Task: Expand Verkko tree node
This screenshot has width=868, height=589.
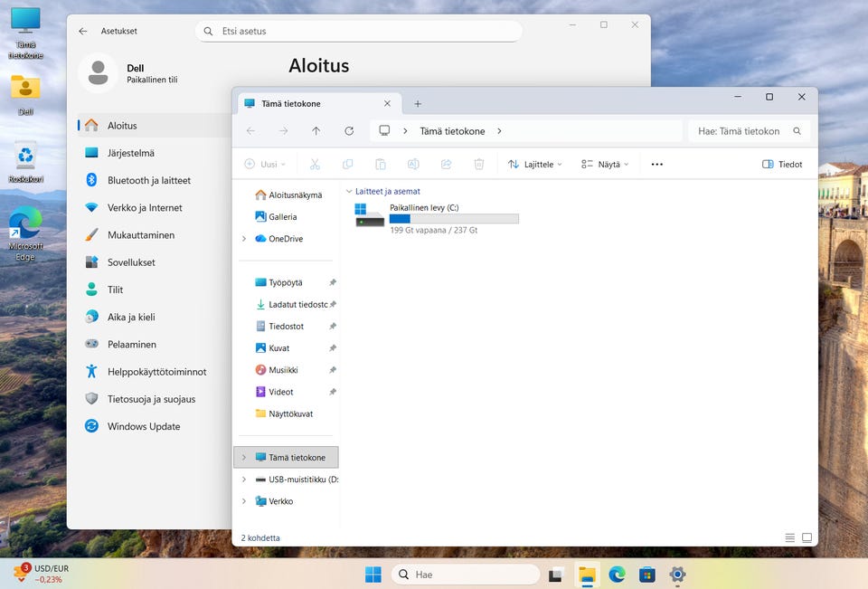Action: tap(244, 501)
